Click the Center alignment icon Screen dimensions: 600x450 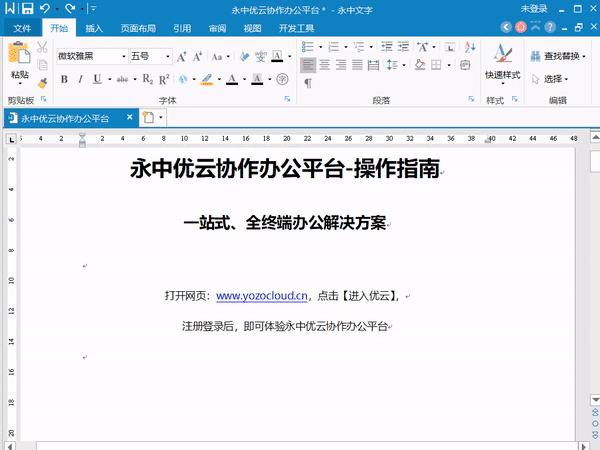(x=324, y=65)
